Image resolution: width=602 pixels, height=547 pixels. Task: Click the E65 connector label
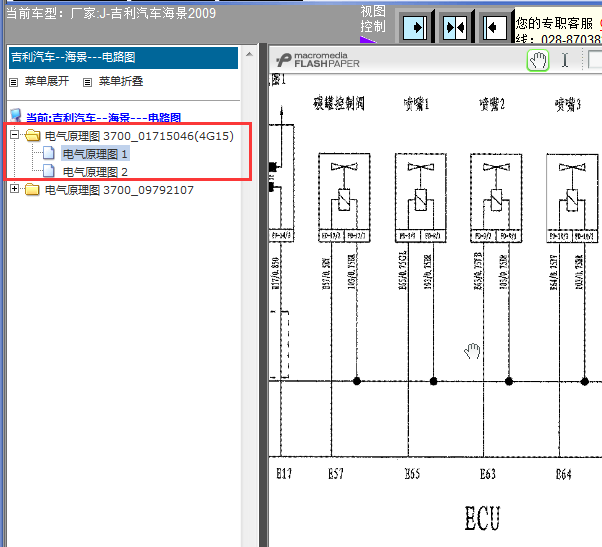[x=412, y=474]
